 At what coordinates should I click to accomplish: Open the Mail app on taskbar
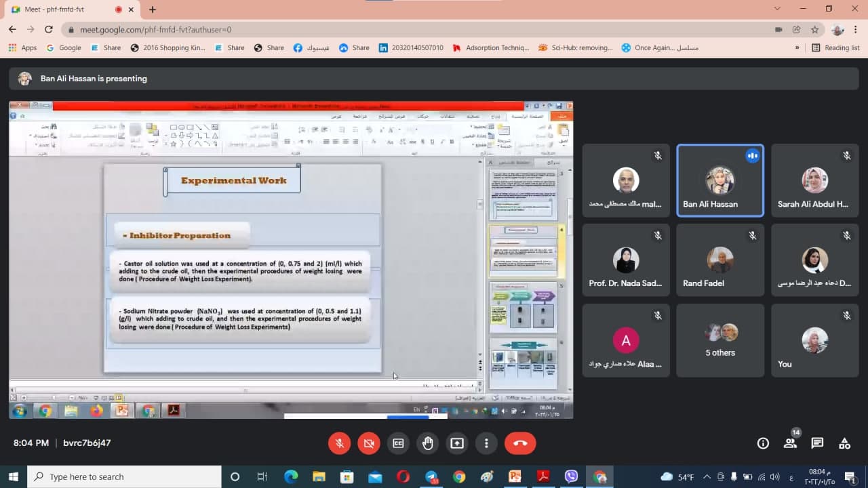coord(375,476)
